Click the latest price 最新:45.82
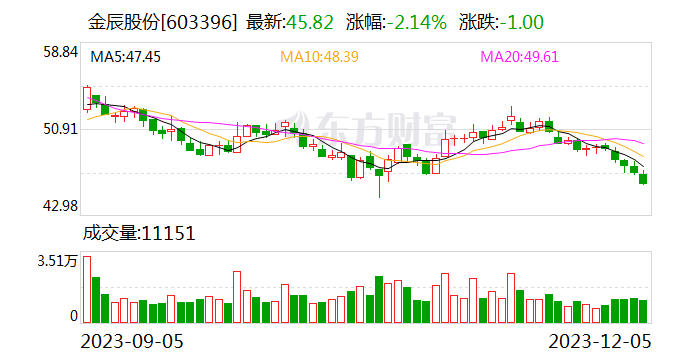Screen dimensions: 688x360 (x=290, y=22)
